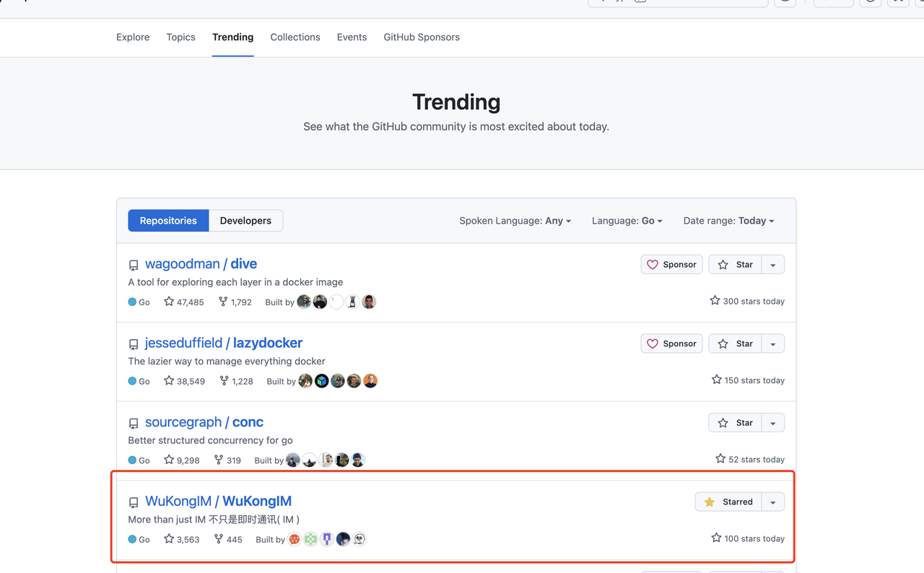
Task: Click the dive description about docker image layers
Action: [235, 282]
